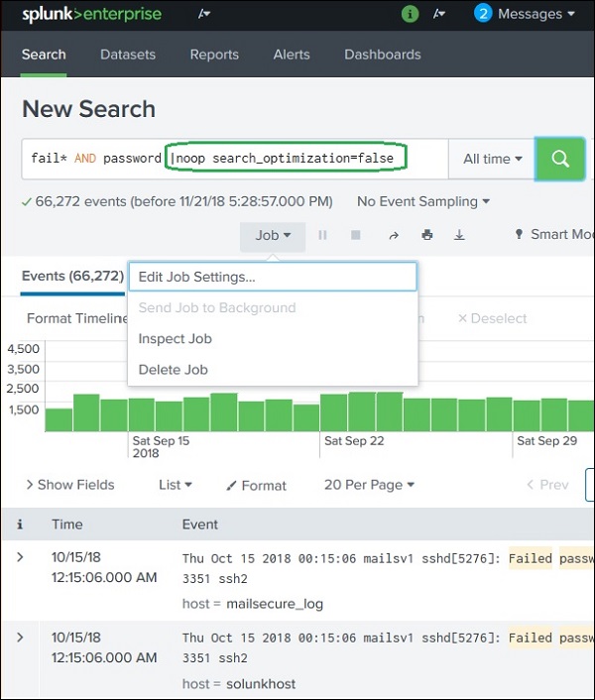The image size is (595, 700).
Task: Click the Sat Sep 22 timeline bar
Action: [x=333, y=413]
